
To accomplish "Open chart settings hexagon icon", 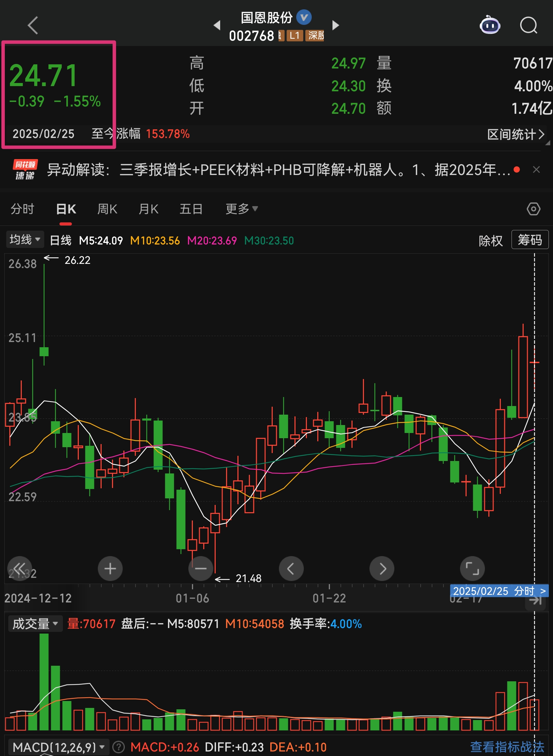I will click(x=533, y=209).
